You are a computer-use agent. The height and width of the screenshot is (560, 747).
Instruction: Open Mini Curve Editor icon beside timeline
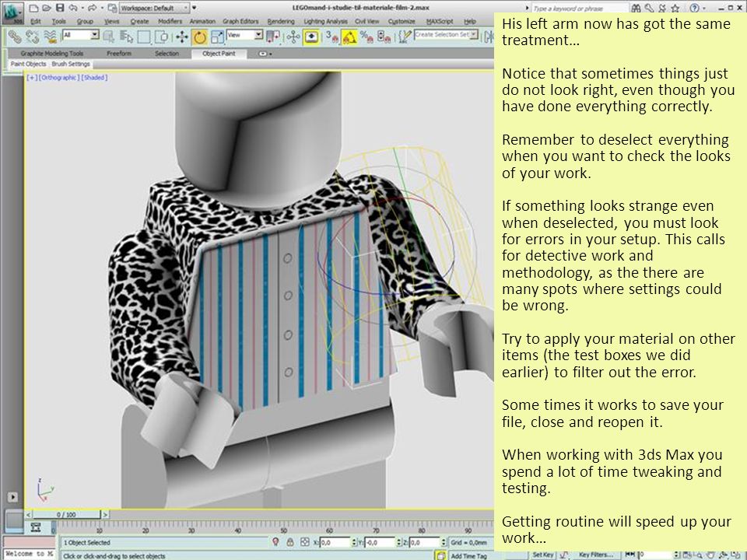[x=35, y=527]
